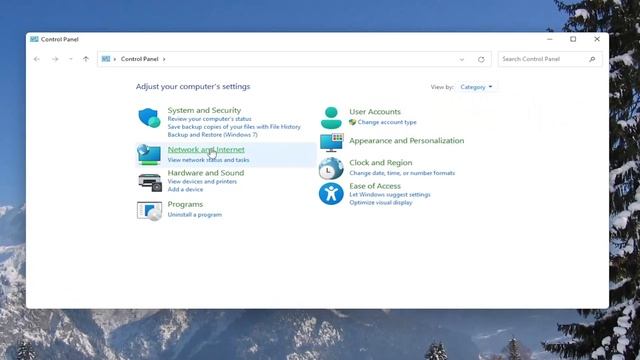
Task: Click the Control Panel title bar icon
Action: tap(34, 39)
